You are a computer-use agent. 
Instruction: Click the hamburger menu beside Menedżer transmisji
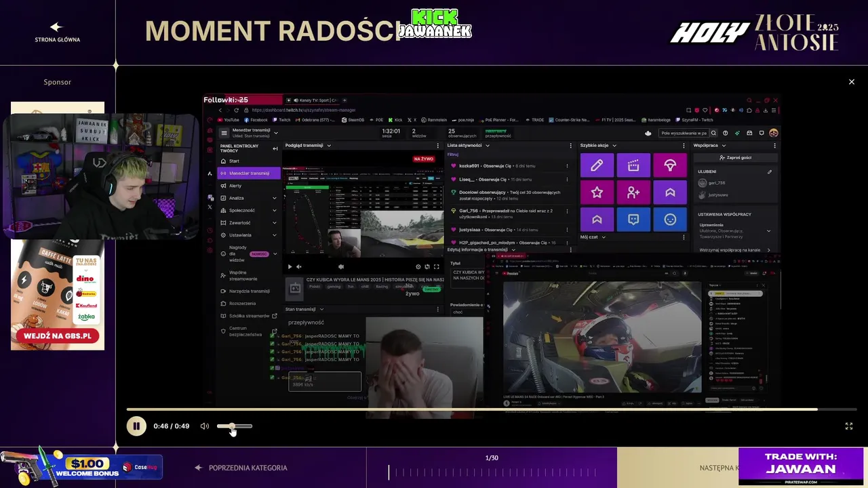coord(224,133)
